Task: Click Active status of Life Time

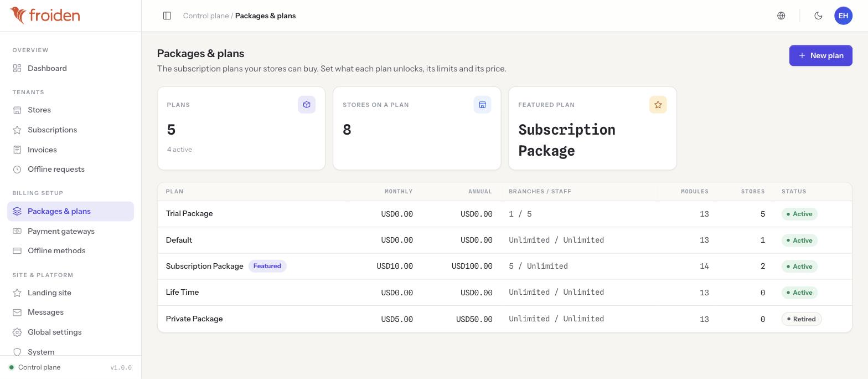Action: pos(799,293)
